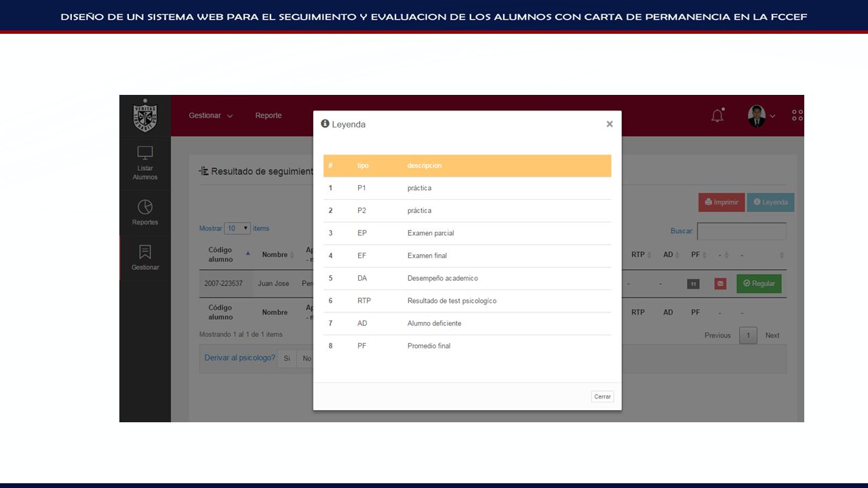Sort by Nombre column
Image resolution: width=868 pixels, height=488 pixels.
click(278, 255)
